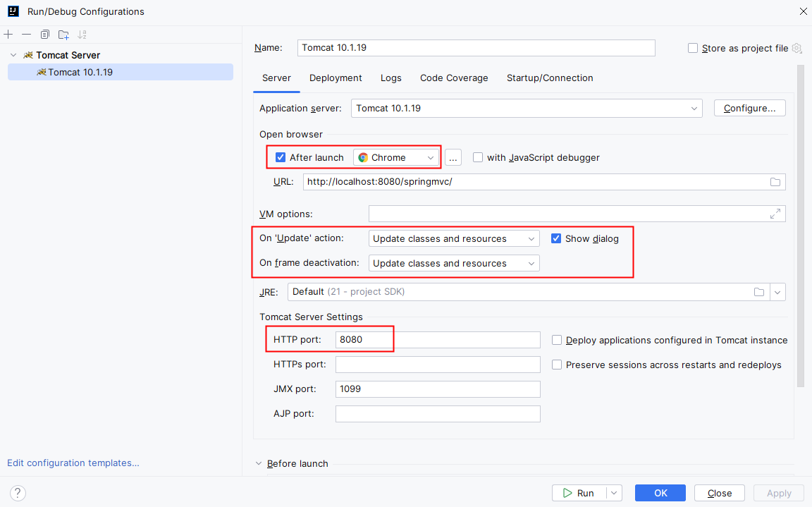Viewport: 812px width, 507px height.
Task: Uncheck the After launch checkbox
Action: point(281,158)
